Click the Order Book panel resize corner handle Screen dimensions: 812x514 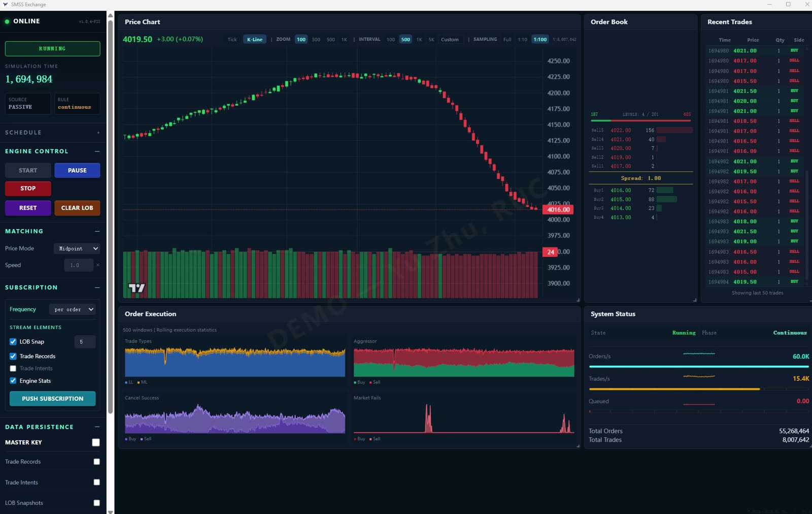point(695,300)
